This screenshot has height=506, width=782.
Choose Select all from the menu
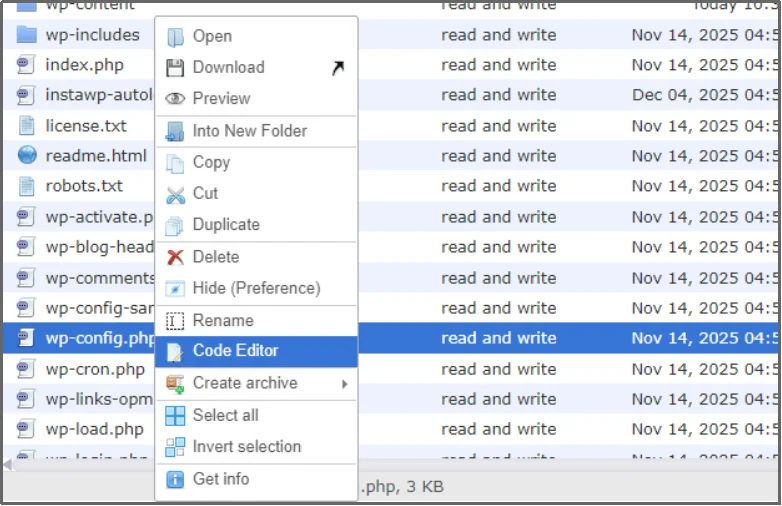tap(256, 416)
